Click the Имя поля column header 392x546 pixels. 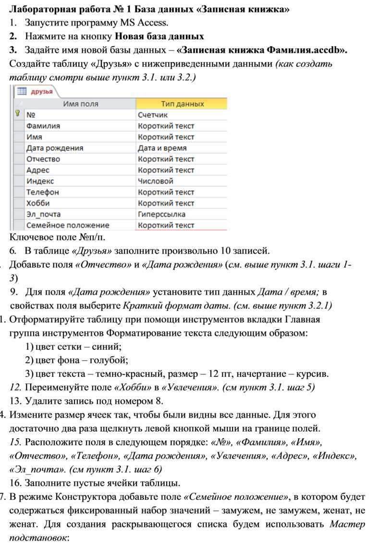[80, 104]
